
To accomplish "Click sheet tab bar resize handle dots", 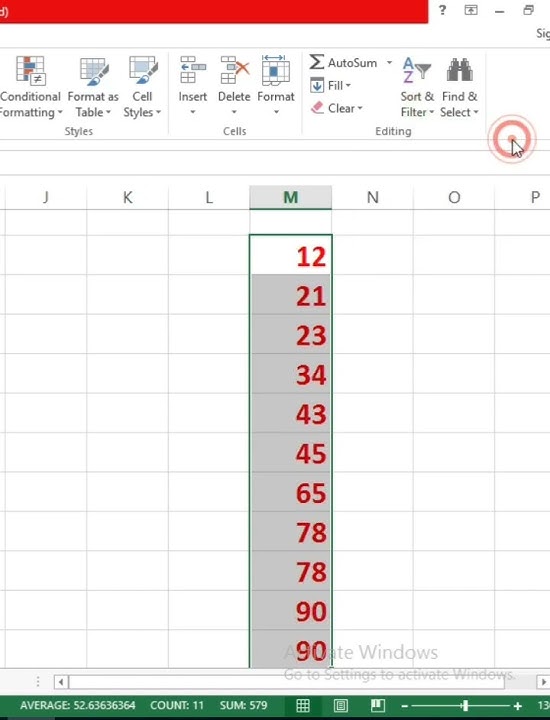I will (38, 681).
